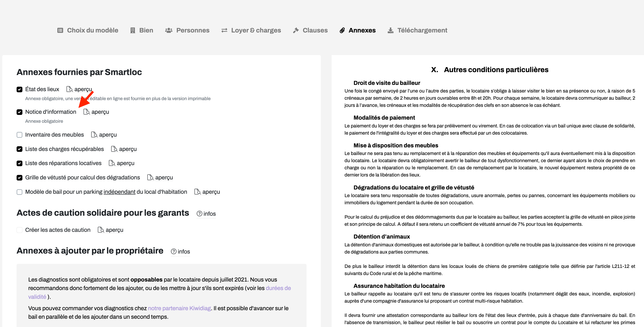Viewport: 644px width, 327px height.
Task: Click the preview icon next to État des lieux
Action: [69, 89]
